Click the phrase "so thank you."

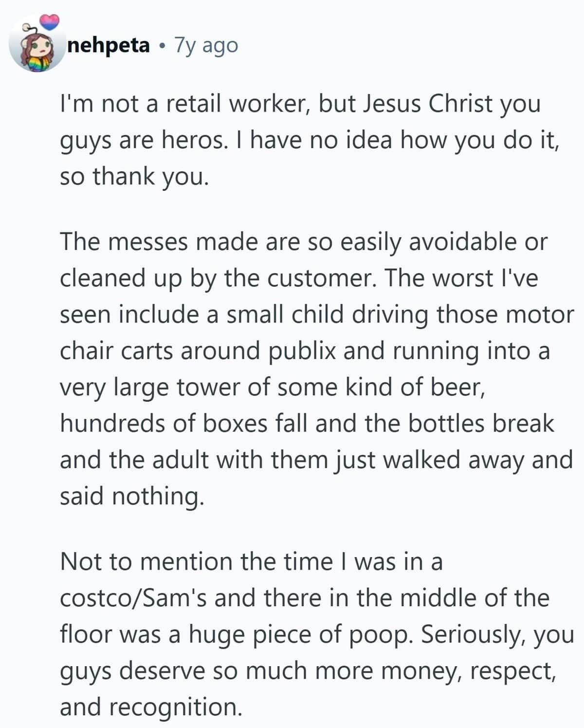pos(134,176)
